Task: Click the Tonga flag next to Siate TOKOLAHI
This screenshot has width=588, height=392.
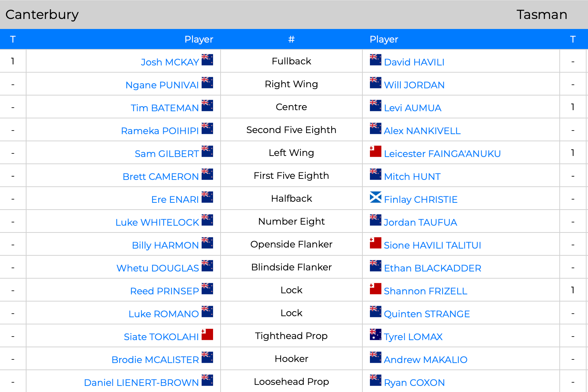Action: click(207, 334)
